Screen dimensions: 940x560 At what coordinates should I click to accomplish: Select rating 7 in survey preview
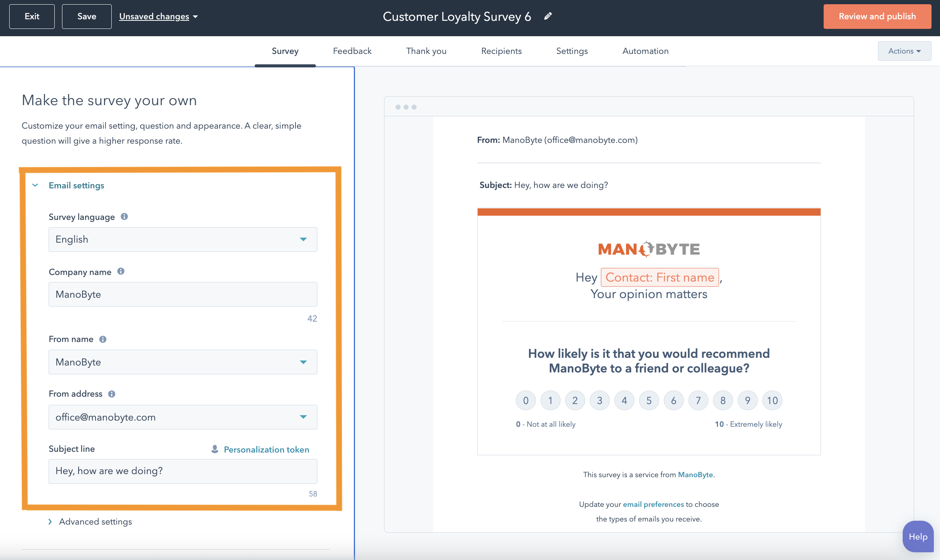click(698, 400)
